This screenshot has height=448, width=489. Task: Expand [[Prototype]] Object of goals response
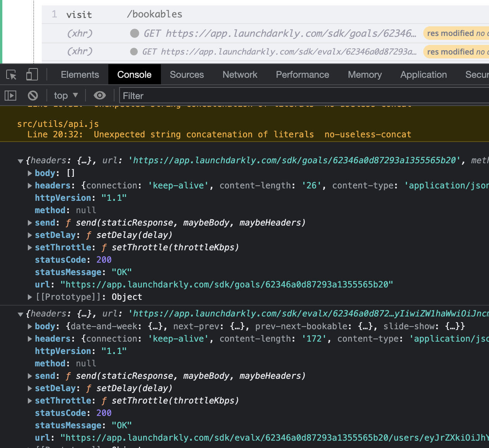tap(29, 297)
